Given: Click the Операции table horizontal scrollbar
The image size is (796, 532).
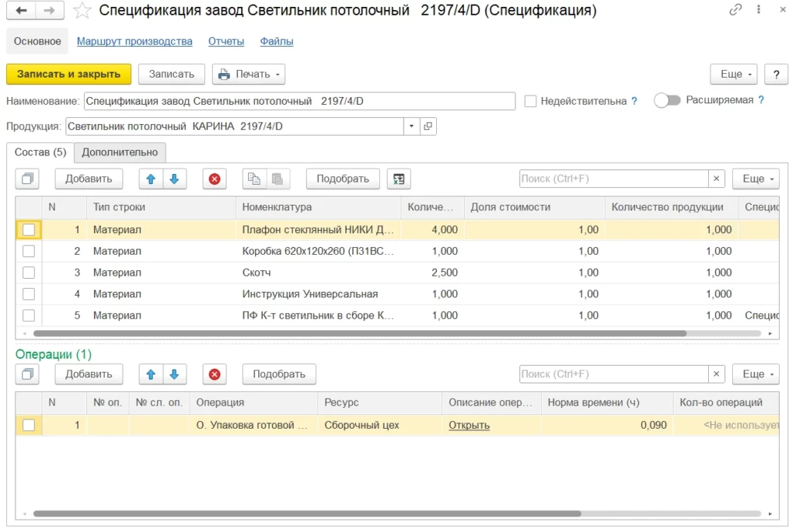Looking at the screenshot, I should (307, 513).
